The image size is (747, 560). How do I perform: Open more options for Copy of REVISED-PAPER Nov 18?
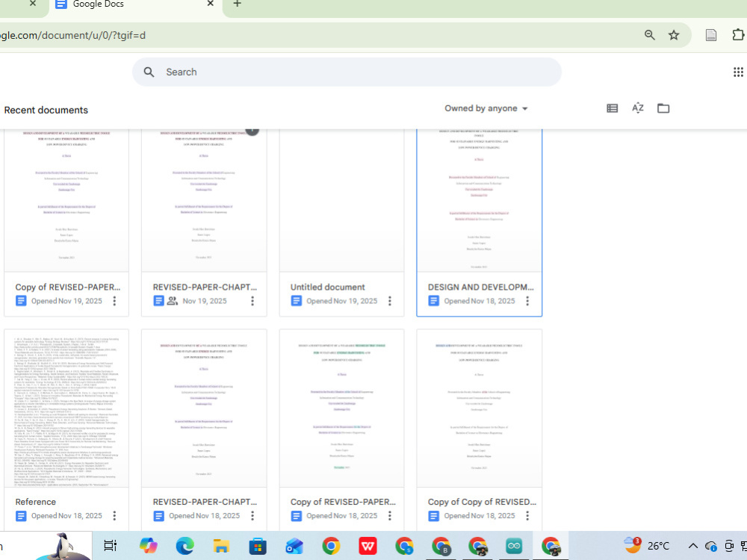coord(390,516)
